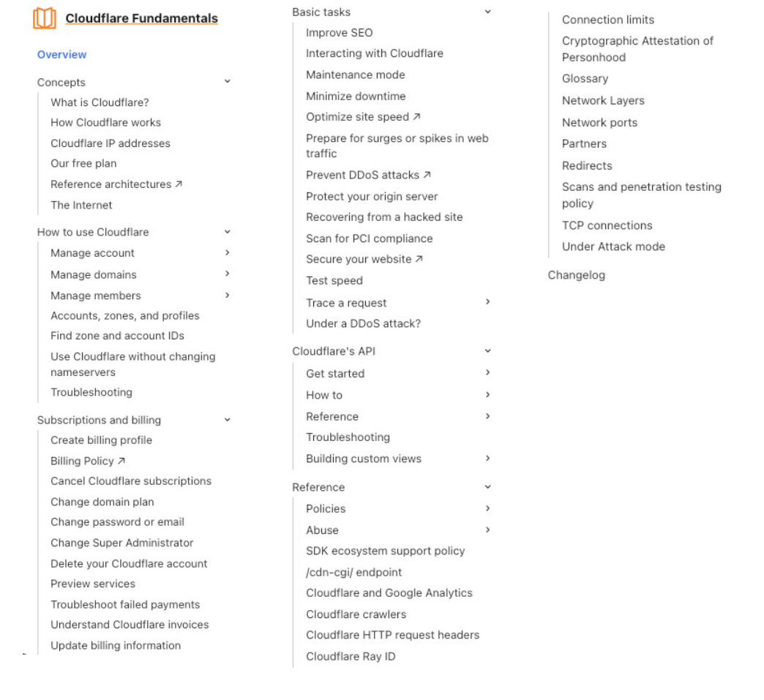Click Prevent DDoS attacks external arrow

pyautogui.click(x=427, y=175)
